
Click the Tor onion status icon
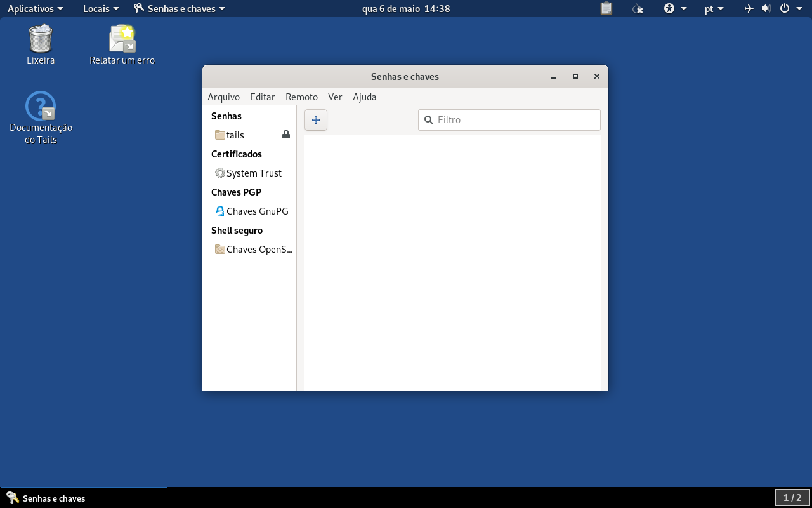pyautogui.click(x=638, y=9)
